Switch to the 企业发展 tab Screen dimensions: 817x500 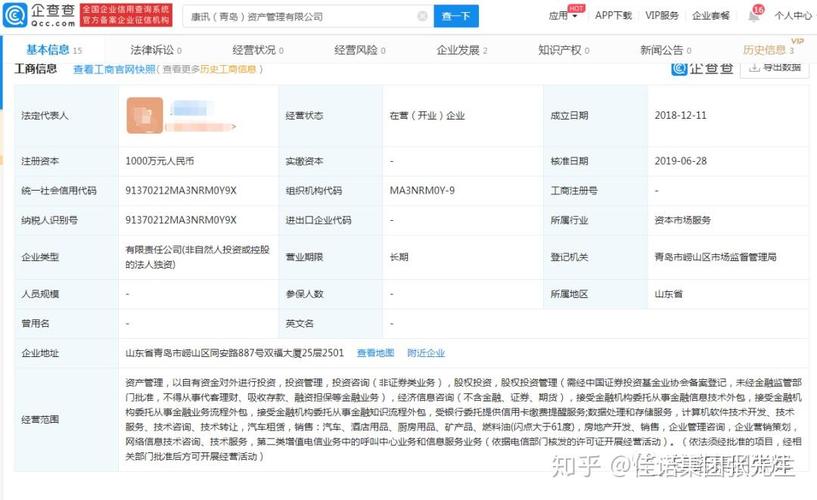click(x=462, y=50)
